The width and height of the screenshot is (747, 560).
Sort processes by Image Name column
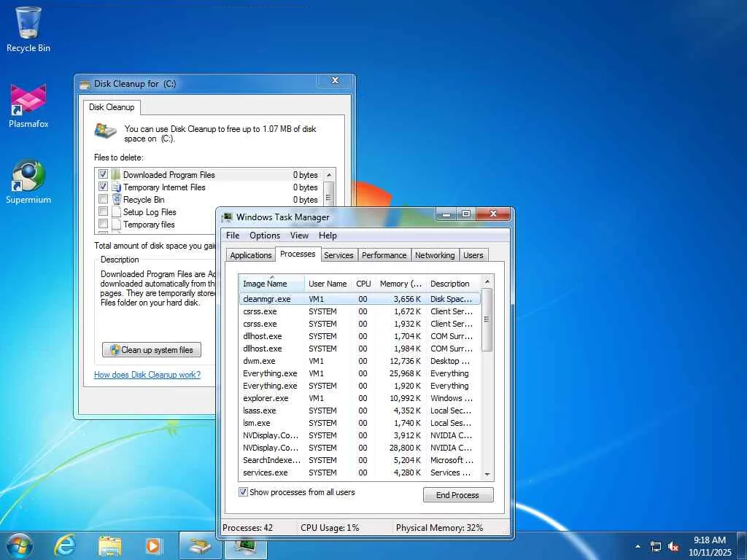265,284
